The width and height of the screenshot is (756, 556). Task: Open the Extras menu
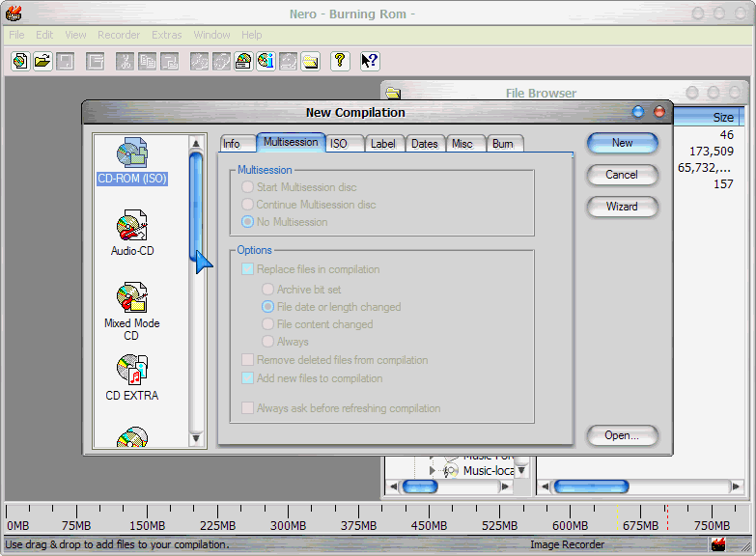167,35
